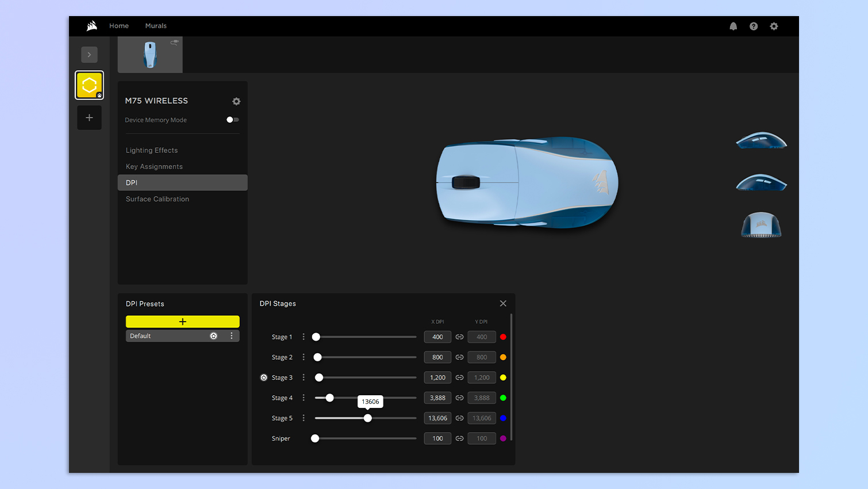868x489 pixels.
Task: Select Lighting Effects in device menu
Action: pyautogui.click(x=152, y=150)
